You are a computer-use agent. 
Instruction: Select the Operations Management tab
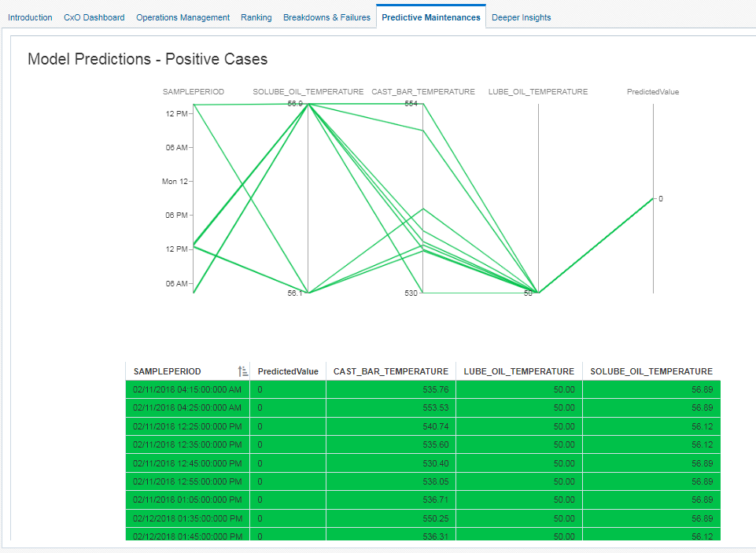(x=183, y=17)
